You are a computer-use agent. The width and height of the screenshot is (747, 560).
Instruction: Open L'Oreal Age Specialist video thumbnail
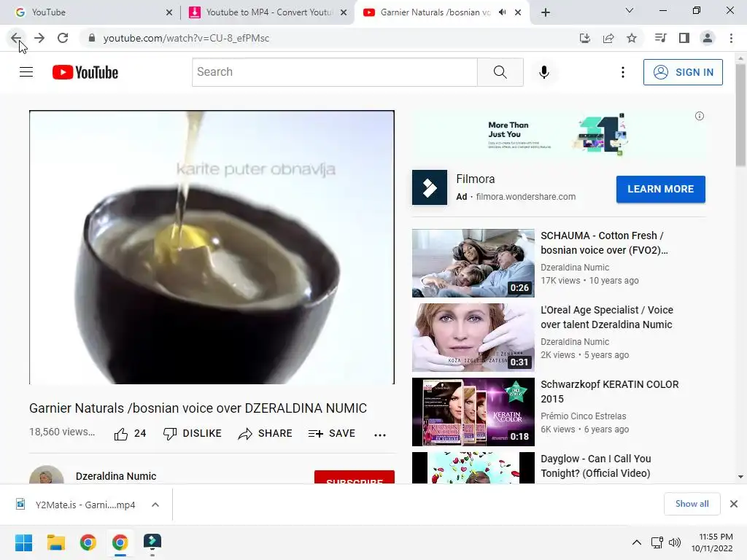473,338
